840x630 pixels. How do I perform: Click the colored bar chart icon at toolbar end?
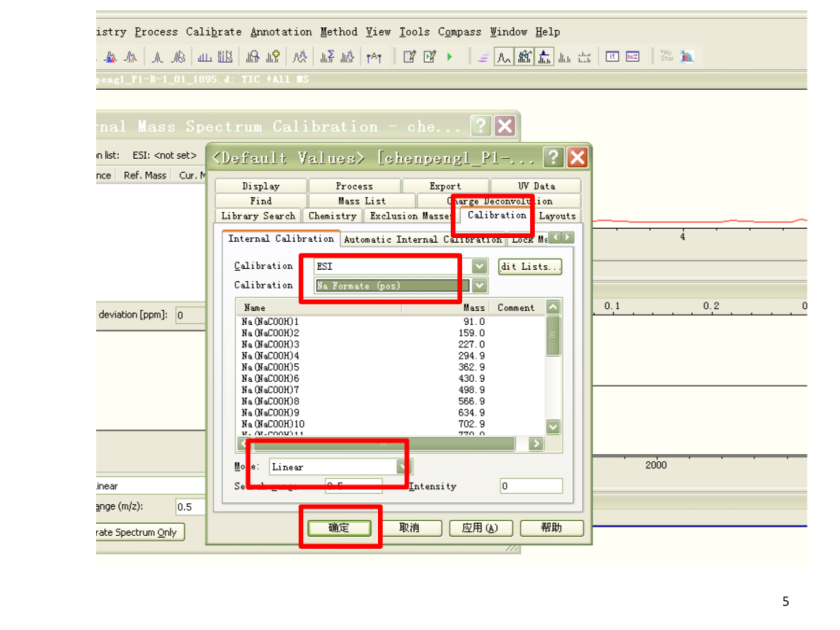tap(687, 56)
